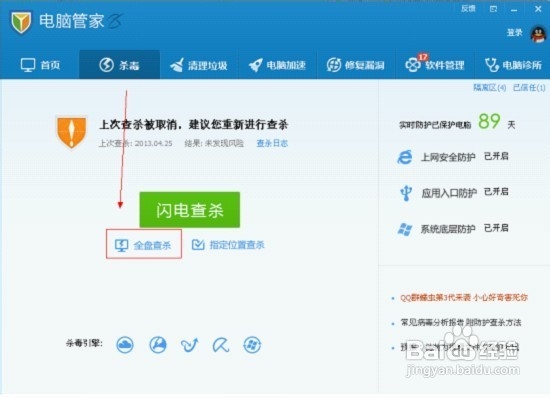Open the 软件管理 tab
This screenshot has width=550, height=398.
(x=435, y=65)
